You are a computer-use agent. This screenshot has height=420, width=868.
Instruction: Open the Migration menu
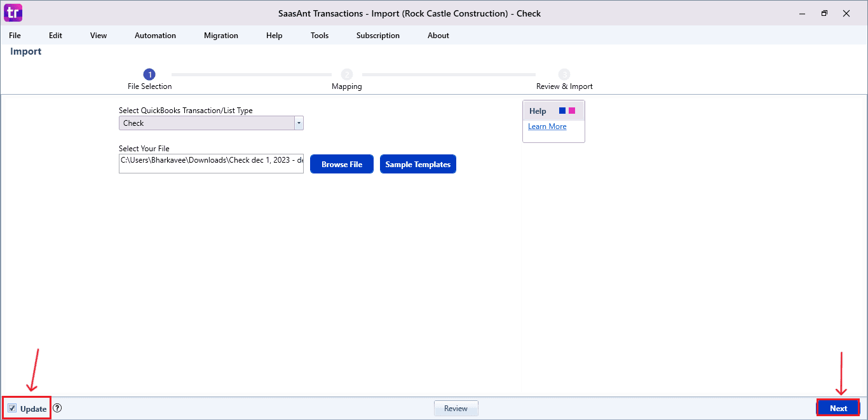(x=221, y=36)
